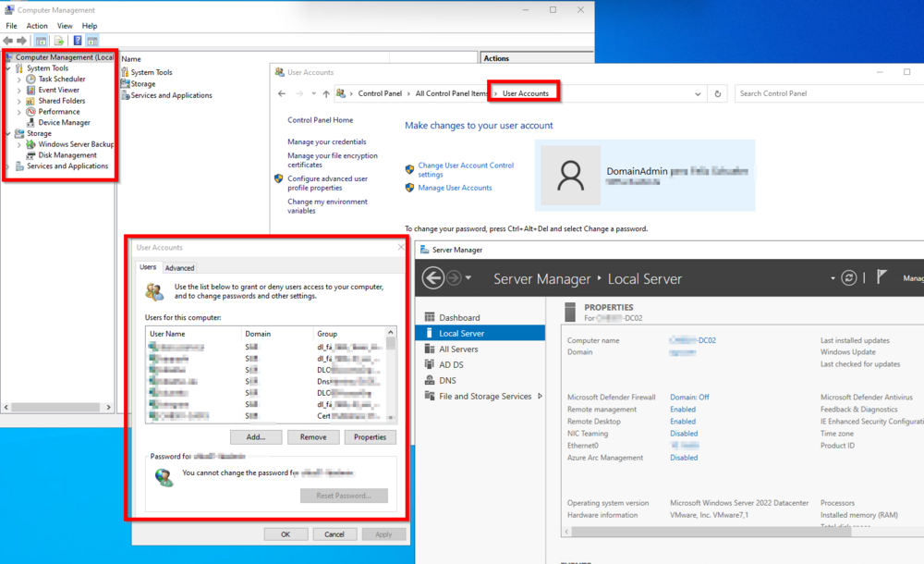Open the Action menu in Computer Management
The width and height of the screenshot is (924, 564).
tap(37, 26)
